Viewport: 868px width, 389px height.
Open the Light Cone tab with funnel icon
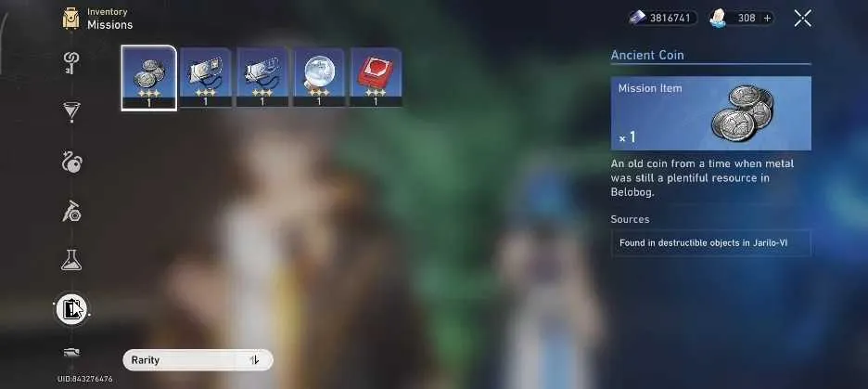pos(70,112)
